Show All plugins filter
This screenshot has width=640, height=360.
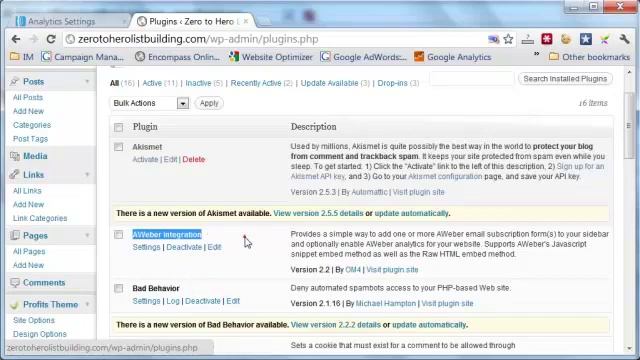click(114, 83)
